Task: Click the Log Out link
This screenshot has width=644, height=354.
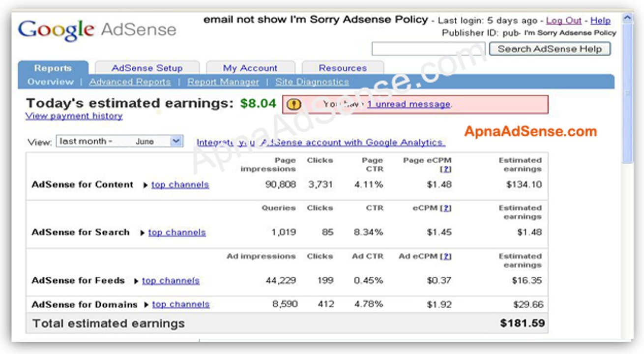Action: [x=563, y=21]
